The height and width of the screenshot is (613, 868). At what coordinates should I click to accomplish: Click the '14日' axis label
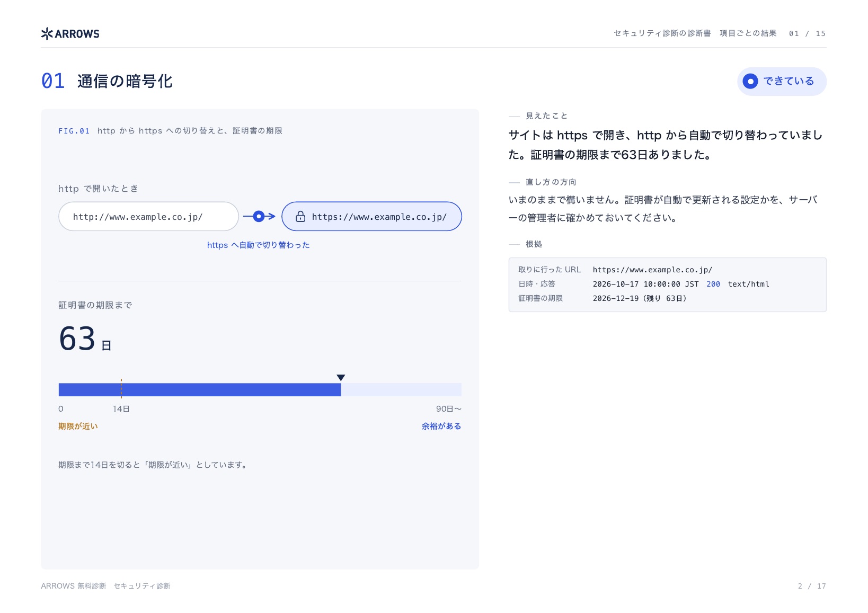[x=121, y=409]
